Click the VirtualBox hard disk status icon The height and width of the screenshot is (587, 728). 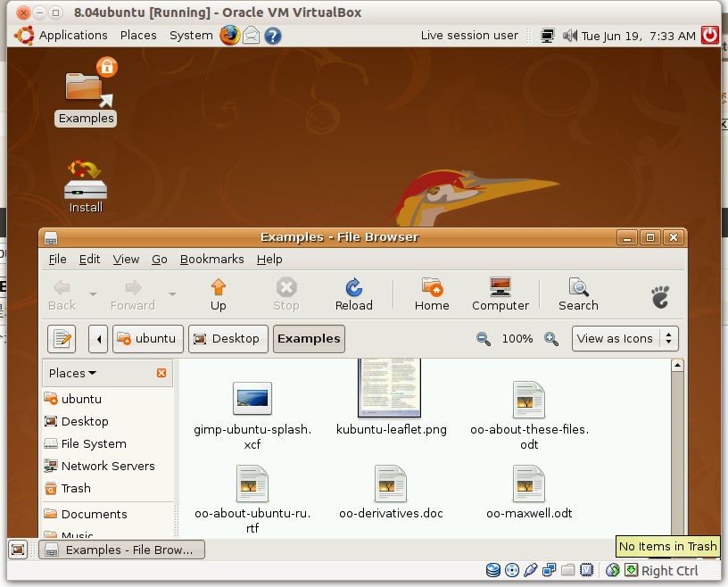[x=493, y=570]
